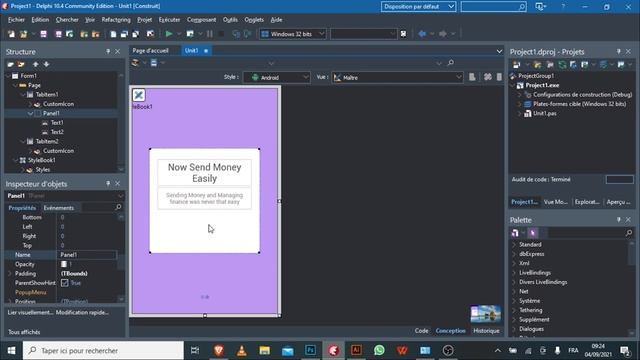The height and width of the screenshot is (360, 640).
Task: Click the Move down arrow in the Structure panel
Action: (x=47, y=64)
